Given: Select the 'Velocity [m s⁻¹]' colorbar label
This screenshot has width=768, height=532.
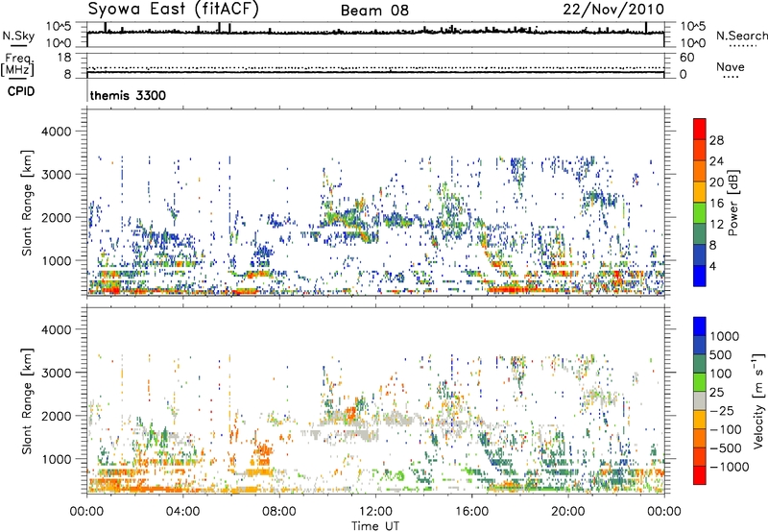Looking at the screenshot, I should pos(758,400).
